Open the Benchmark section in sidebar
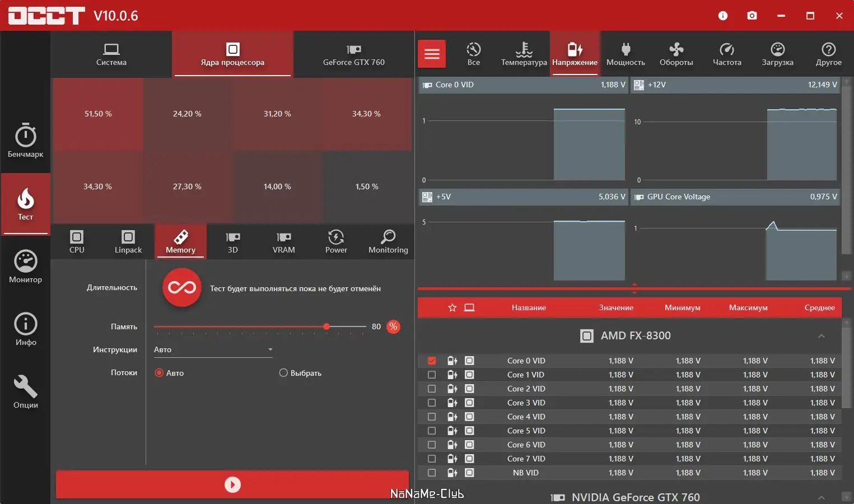Viewport: 854px width, 504px height. coord(26,141)
